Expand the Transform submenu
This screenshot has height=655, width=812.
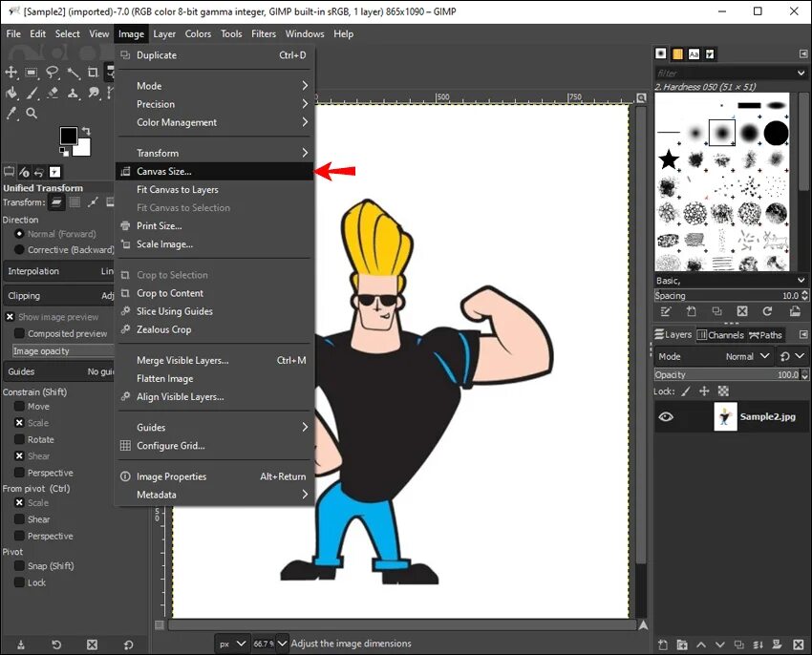tap(214, 153)
